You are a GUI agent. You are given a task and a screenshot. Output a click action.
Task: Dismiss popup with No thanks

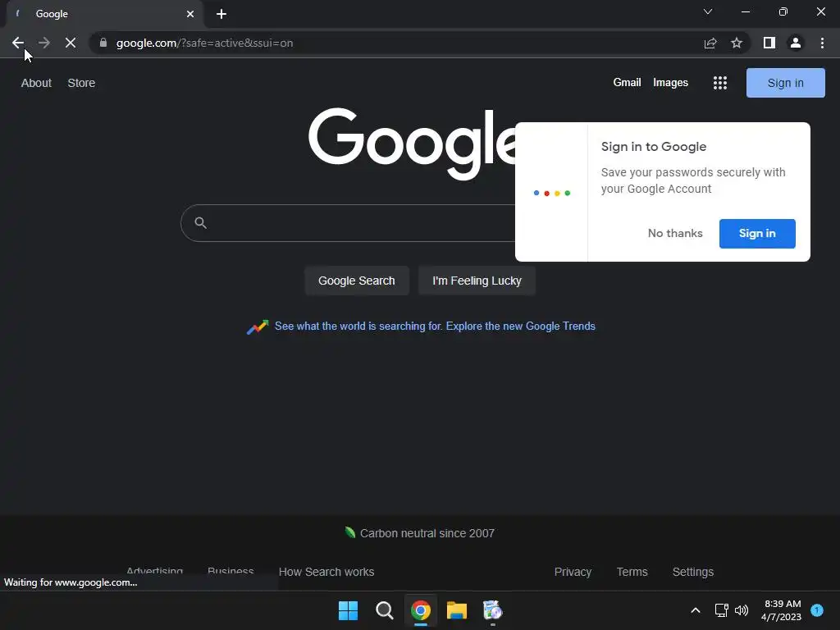[675, 234]
